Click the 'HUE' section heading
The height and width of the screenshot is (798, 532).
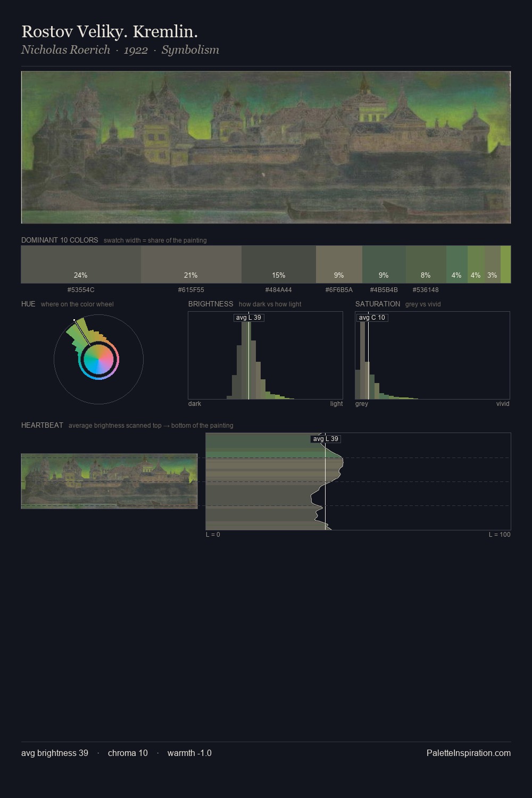click(28, 304)
